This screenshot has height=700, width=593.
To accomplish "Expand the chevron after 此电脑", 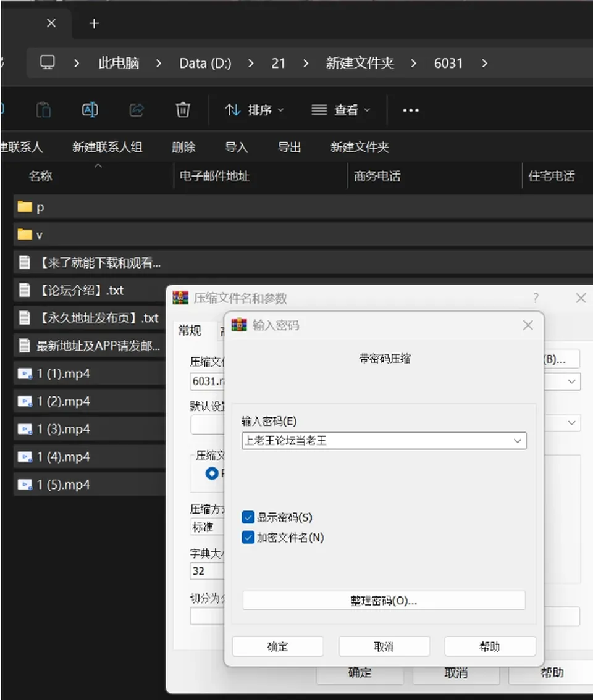I will [x=159, y=64].
